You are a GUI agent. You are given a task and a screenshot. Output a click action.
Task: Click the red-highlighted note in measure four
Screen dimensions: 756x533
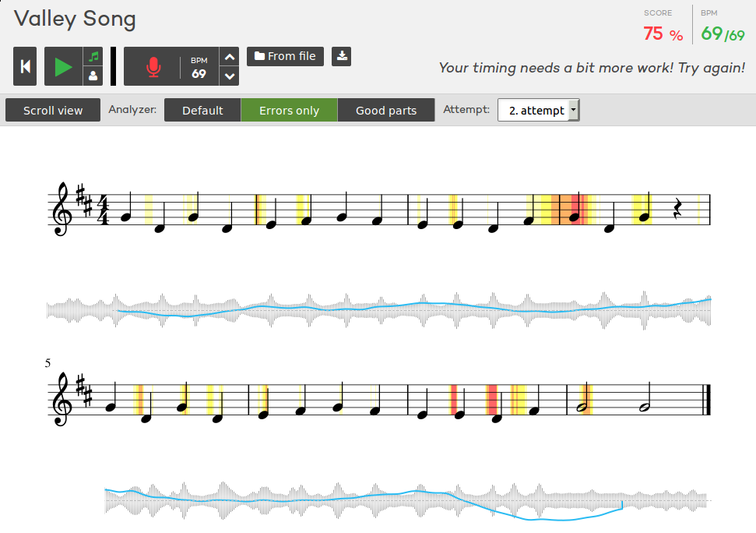pos(575,216)
